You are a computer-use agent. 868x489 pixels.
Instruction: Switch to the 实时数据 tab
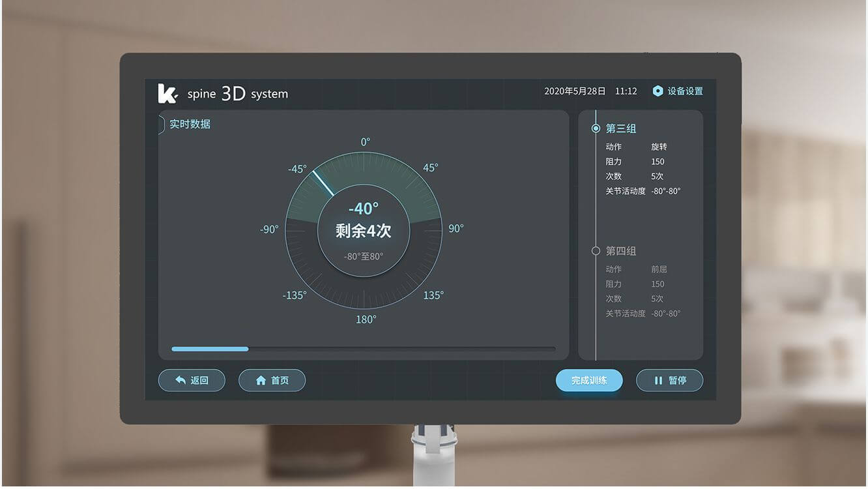click(189, 124)
